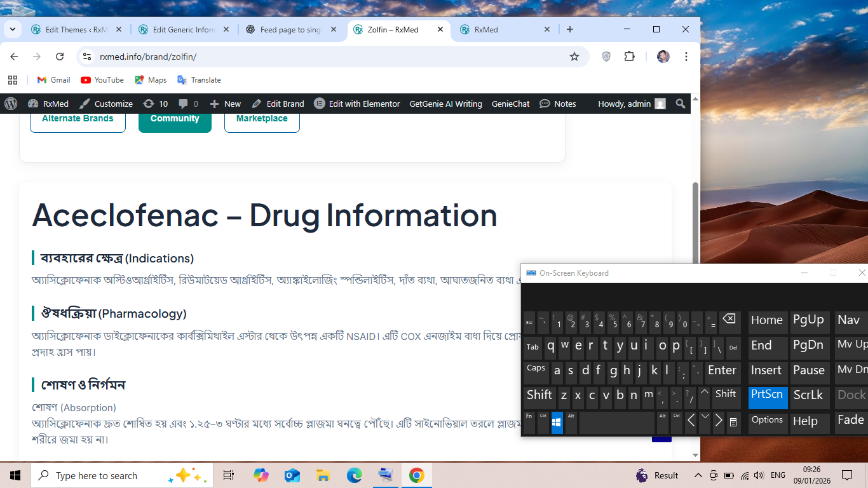Expand hidden system tray icons chevron
Image resolution: width=868 pixels, height=488 pixels.
(x=698, y=475)
